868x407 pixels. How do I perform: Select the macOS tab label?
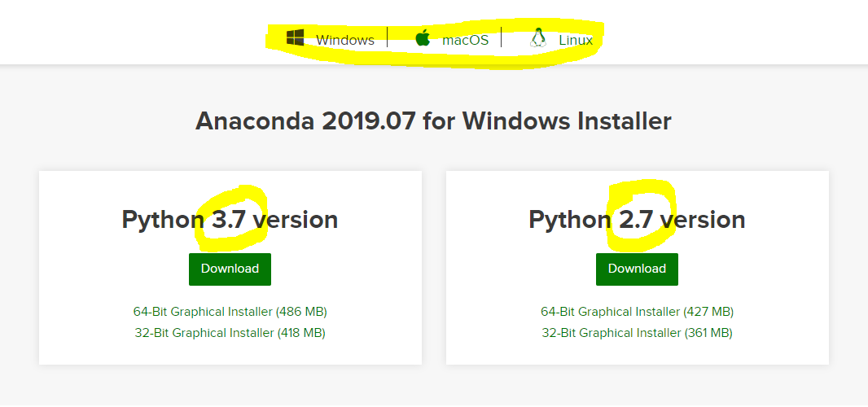tap(465, 40)
